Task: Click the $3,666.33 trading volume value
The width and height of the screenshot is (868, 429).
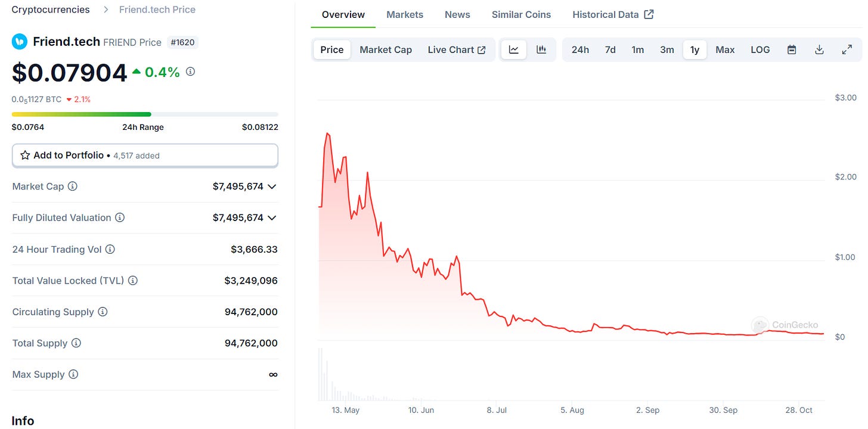Action: [x=255, y=250]
